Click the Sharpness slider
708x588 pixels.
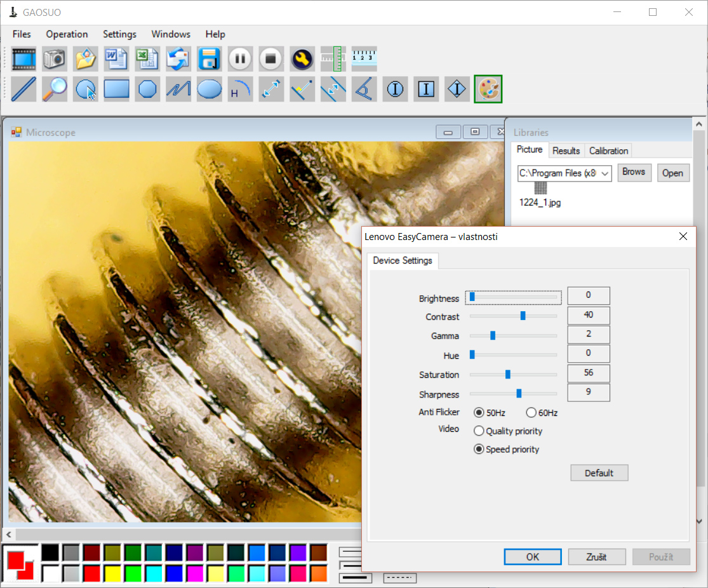coord(514,394)
